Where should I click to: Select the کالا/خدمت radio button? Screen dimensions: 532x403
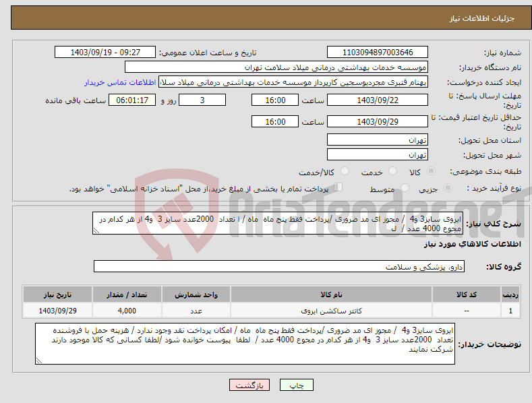point(345,171)
